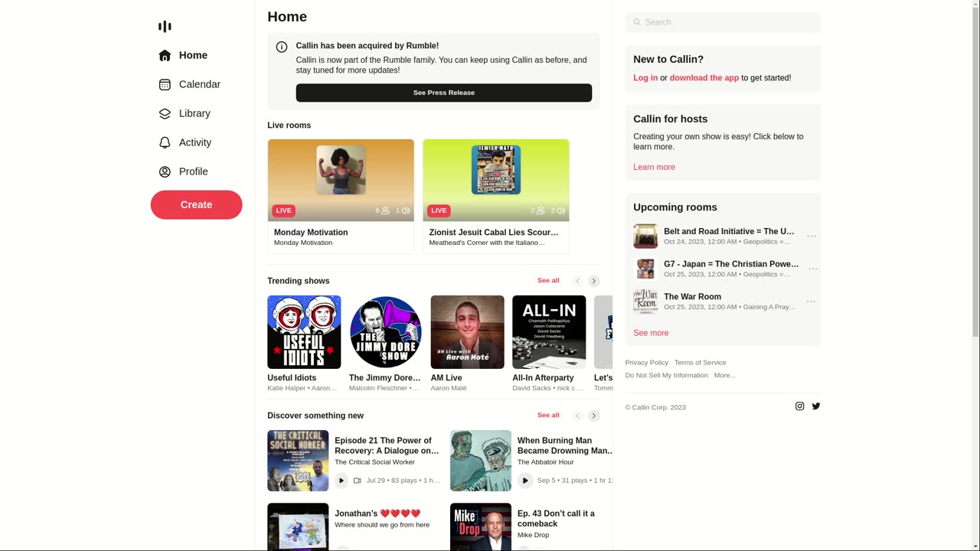The width and height of the screenshot is (980, 551).
Task: Open Activity in the sidebar menu
Action: click(196, 142)
